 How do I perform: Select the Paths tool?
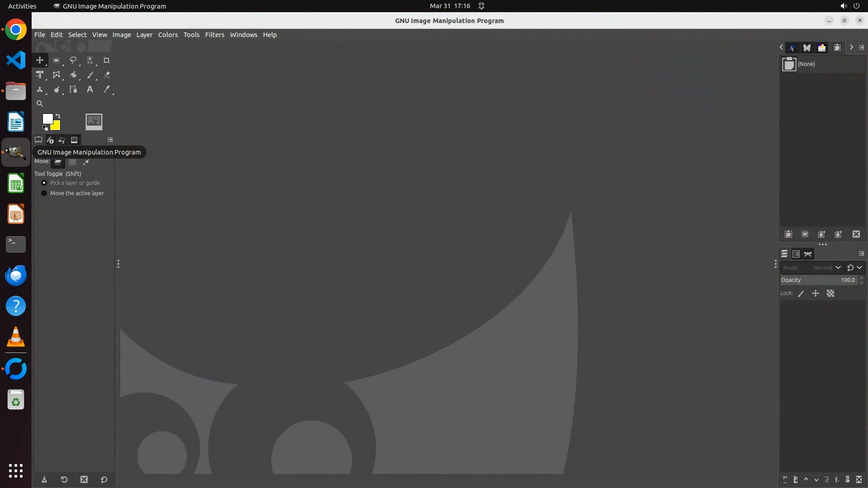tap(73, 89)
